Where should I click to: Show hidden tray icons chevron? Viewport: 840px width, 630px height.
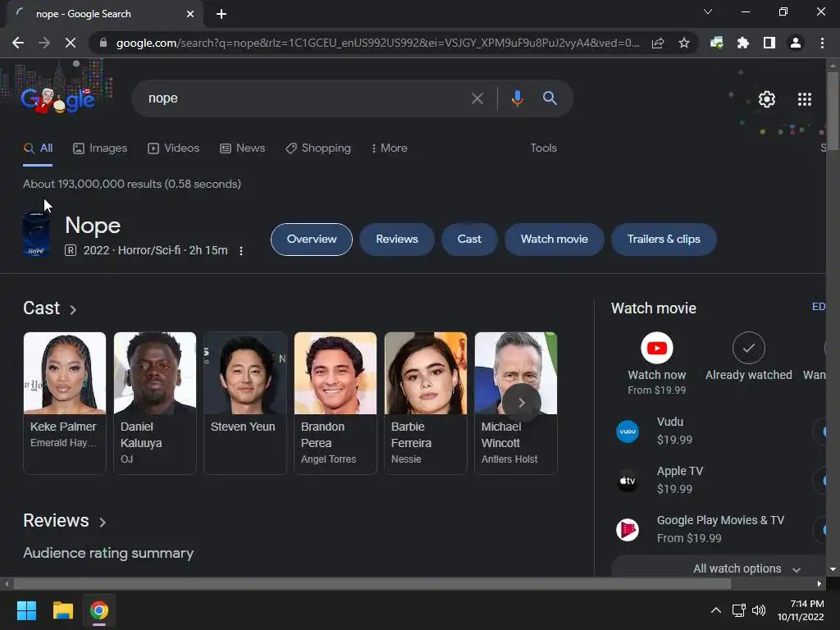click(x=715, y=610)
